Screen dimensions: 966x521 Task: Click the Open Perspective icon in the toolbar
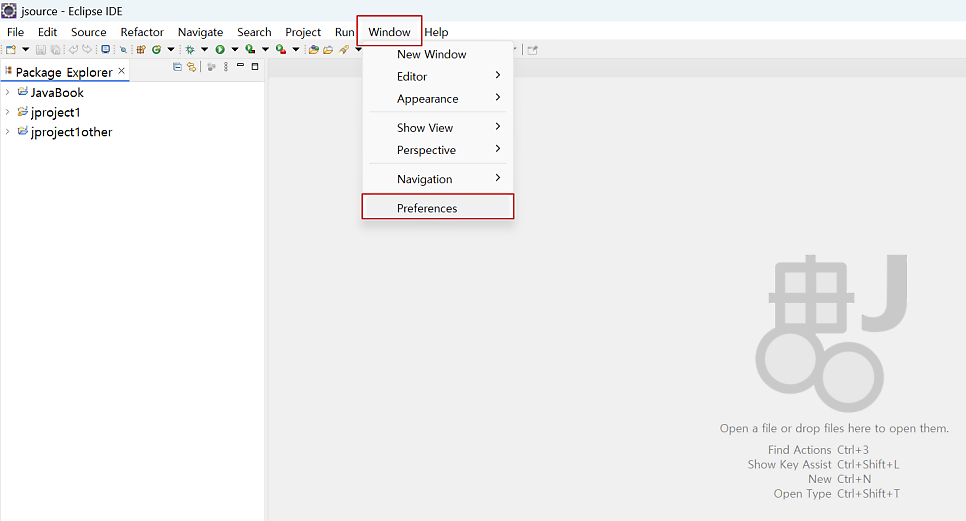click(532, 50)
